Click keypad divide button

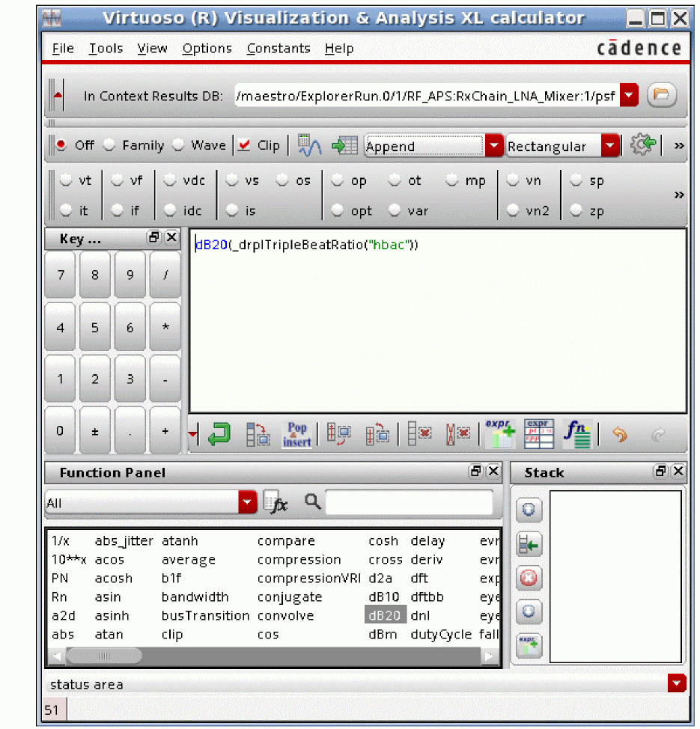pyautogui.click(x=165, y=275)
